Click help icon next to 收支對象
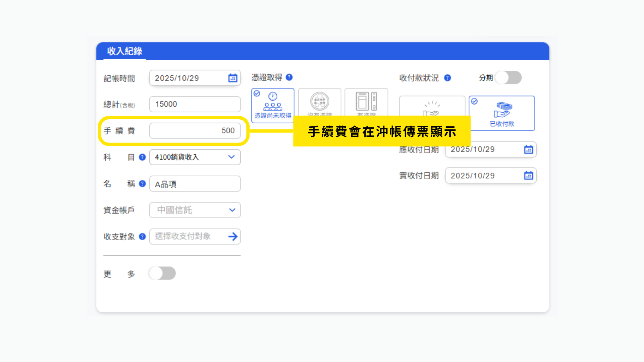The width and height of the screenshot is (644, 362). pos(142,237)
